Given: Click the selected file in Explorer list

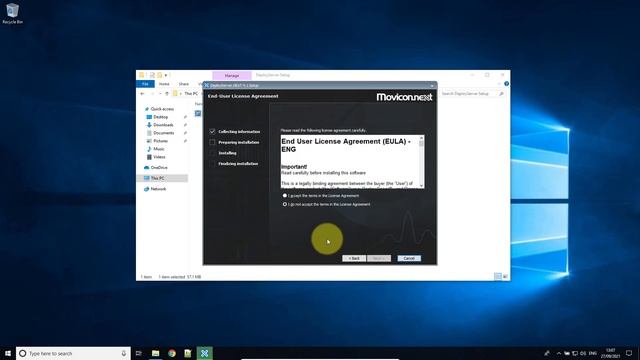Looking at the screenshot, I should pos(198,113).
